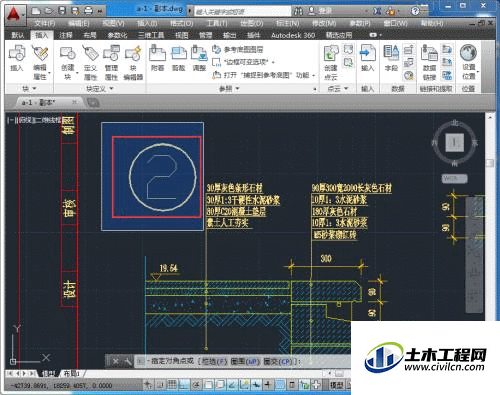
Task: Toggle snap mode in status bar
Action: tap(160, 385)
